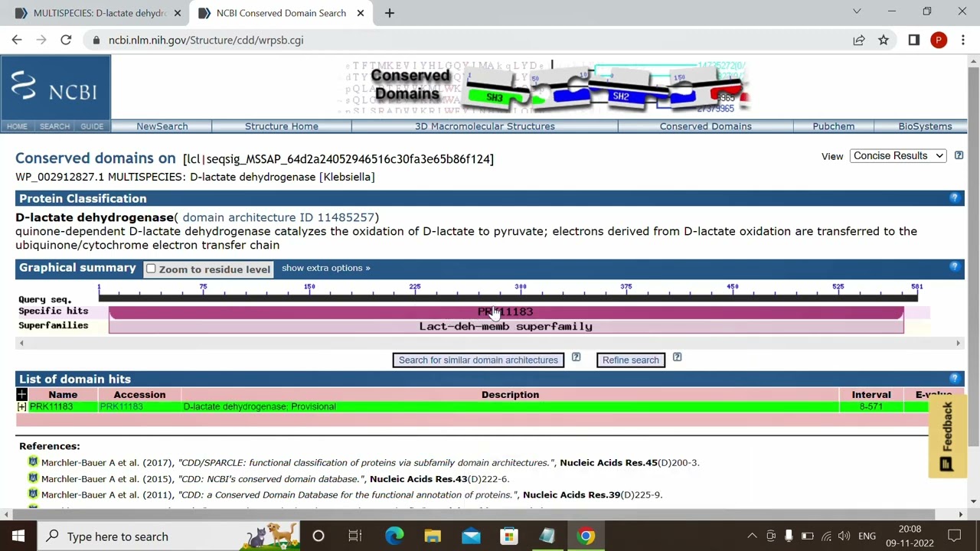Open the Concise Results view dropdown
Image resolution: width=980 pixels, height=551 pixels.
click(x=898, y=155)
